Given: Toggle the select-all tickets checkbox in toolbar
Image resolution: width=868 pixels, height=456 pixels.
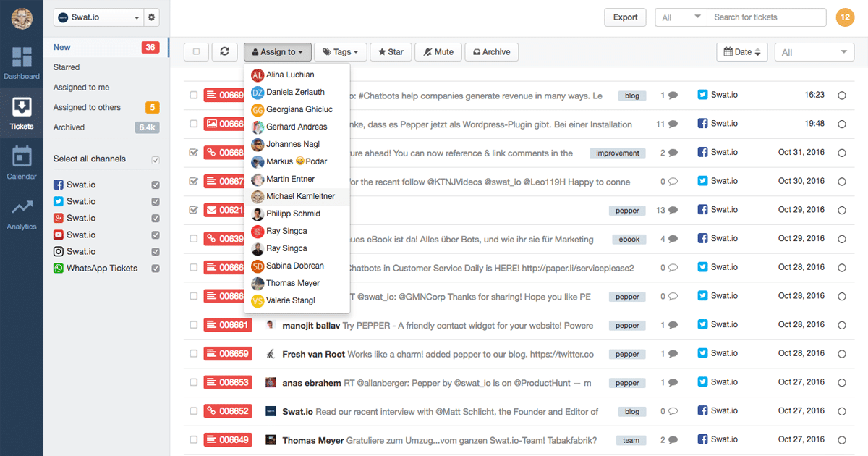Looking at the screenshot, I should point(196,52).
